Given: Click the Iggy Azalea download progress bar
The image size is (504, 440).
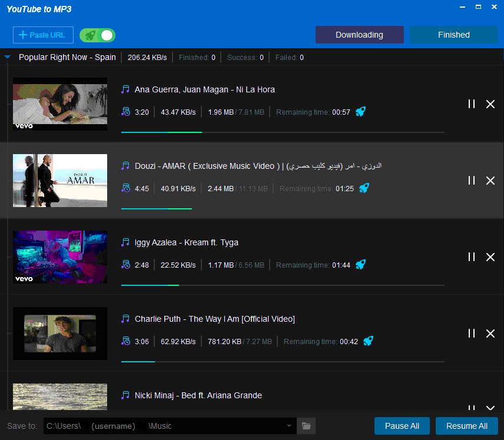Looking at the screenshot, I should [x=283, y=285].
